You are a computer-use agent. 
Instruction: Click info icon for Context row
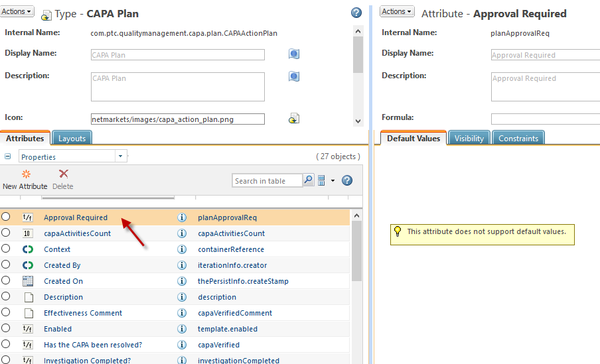click(182, 249)
